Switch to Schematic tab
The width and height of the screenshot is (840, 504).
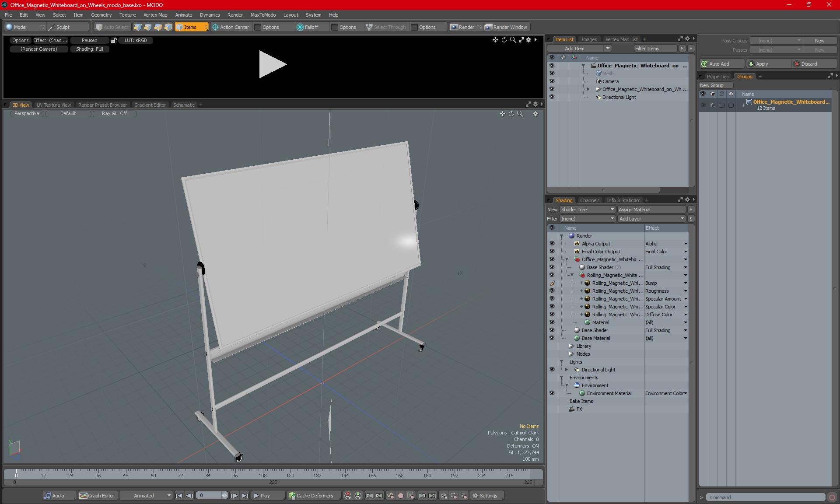184,105
